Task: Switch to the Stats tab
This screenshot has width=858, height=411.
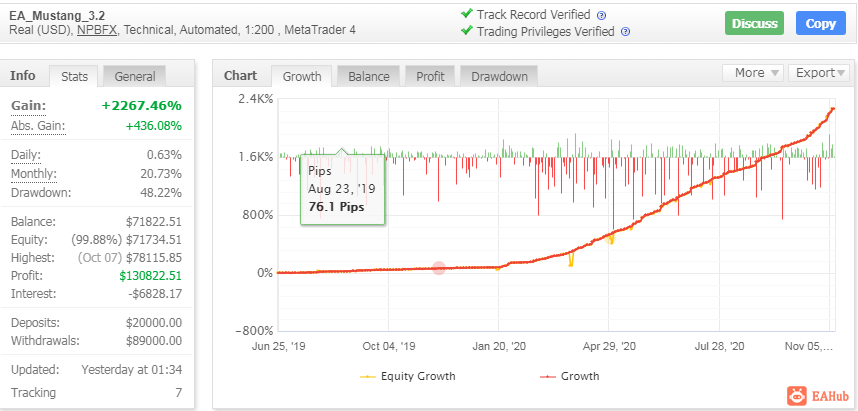Action: pos(74,76)
